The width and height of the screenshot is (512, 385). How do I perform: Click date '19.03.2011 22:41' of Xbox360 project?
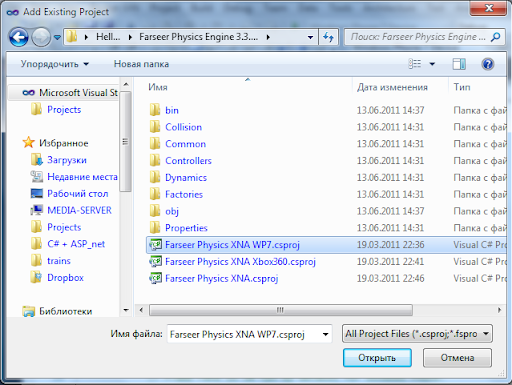point(390,261)
